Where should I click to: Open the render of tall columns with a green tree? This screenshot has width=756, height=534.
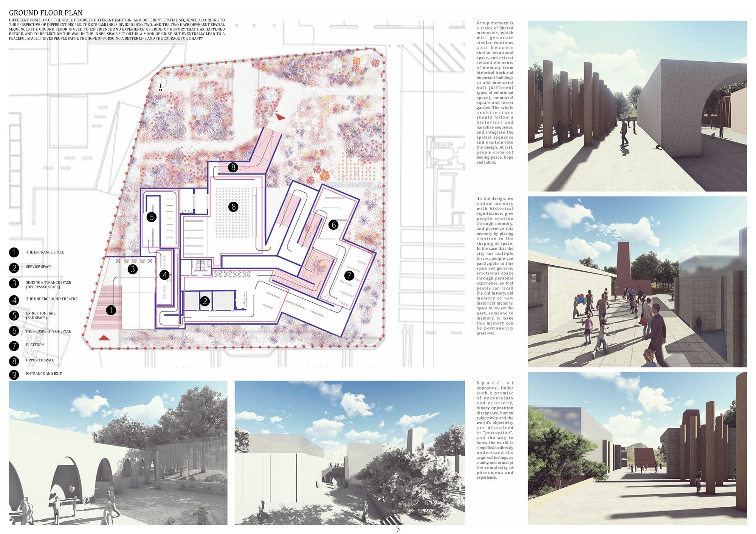[x=637, y=448]
